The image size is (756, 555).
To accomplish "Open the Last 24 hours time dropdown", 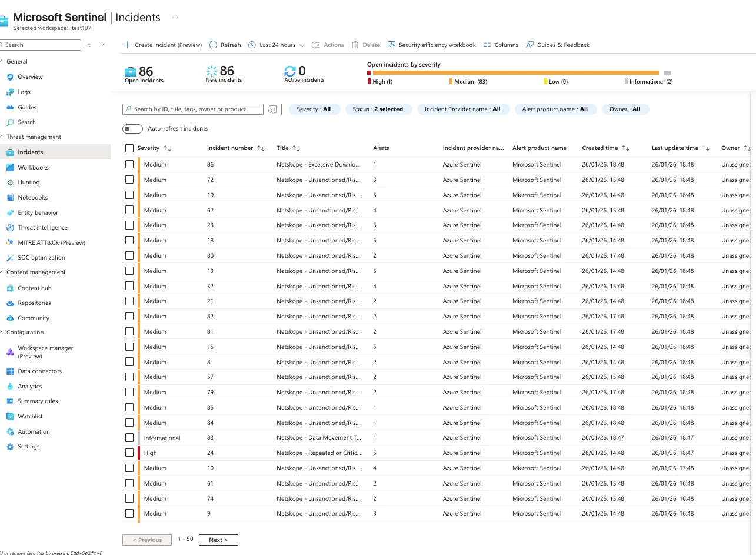I will tap(277, 45).
